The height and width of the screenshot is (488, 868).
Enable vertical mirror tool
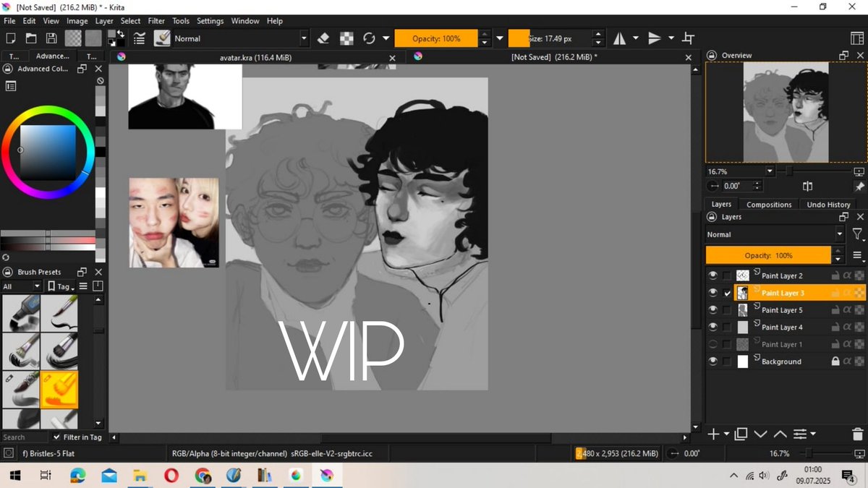pos(655,38)
